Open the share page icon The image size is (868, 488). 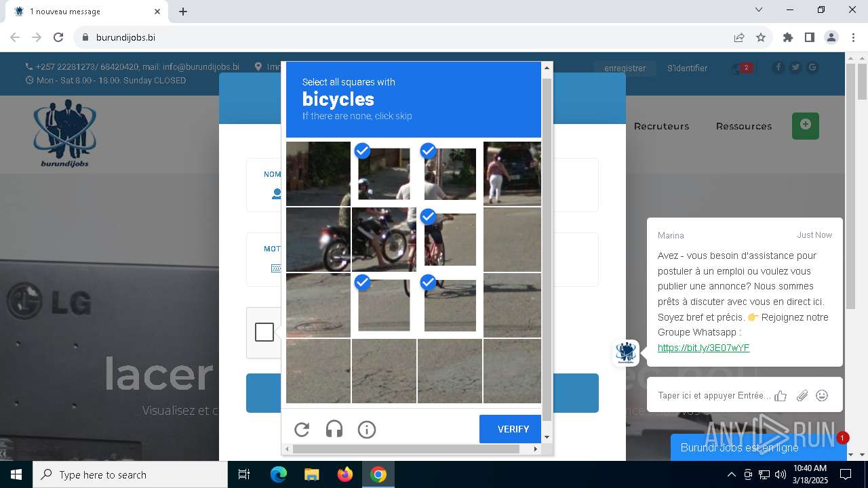click(739, 37)
